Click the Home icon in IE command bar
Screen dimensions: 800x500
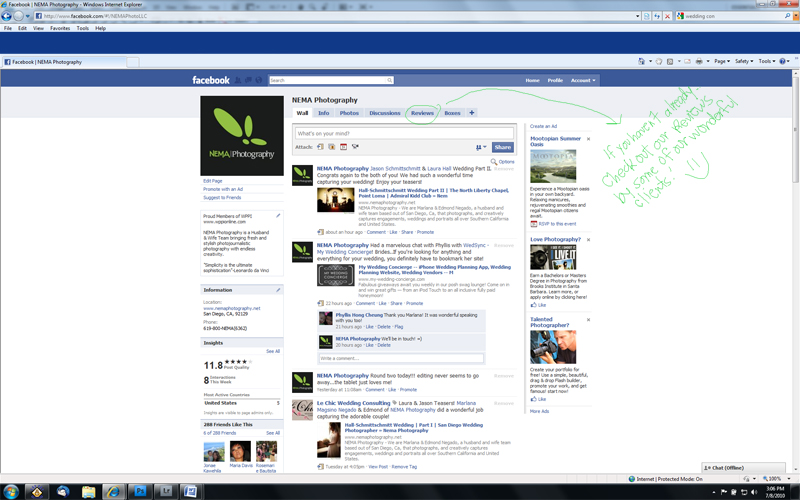tap(641, 61)
